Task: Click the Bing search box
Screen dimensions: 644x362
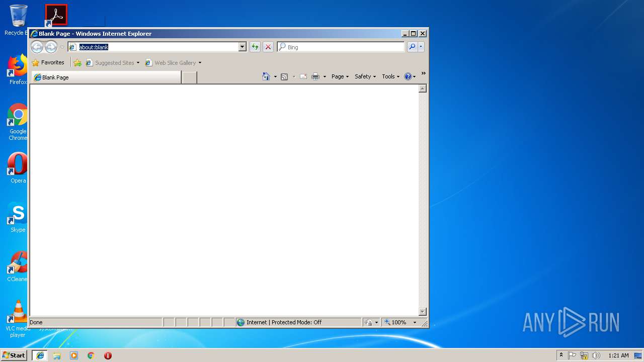Action: [x=341, y=47]
